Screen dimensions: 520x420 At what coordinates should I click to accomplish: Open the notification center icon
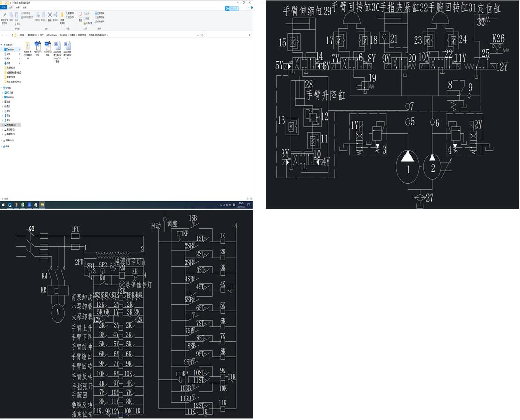point(249,205)
